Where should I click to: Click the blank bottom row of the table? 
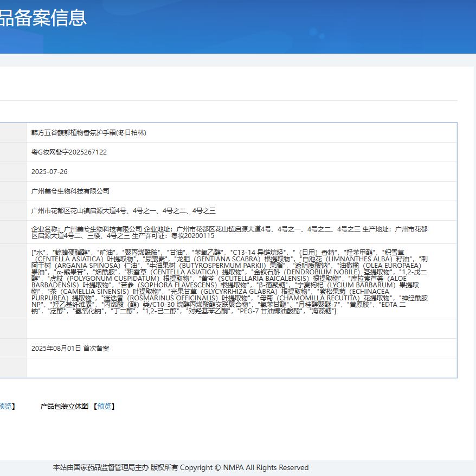[241, 368]
